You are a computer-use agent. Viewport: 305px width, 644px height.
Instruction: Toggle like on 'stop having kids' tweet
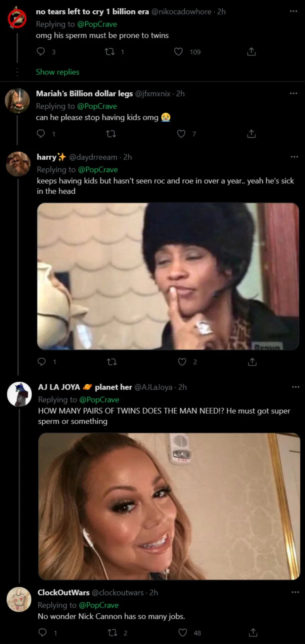pyautogui.click(x=181, y=134)
